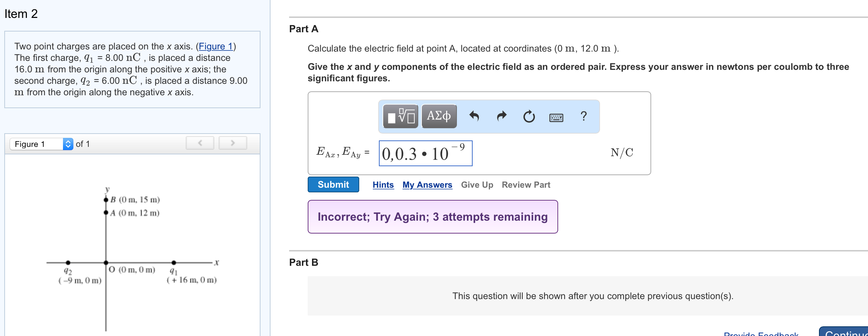Click the next figure arrow button
Image resolution: width=868 pixels, height=336 pixels.
pos(233,143)
